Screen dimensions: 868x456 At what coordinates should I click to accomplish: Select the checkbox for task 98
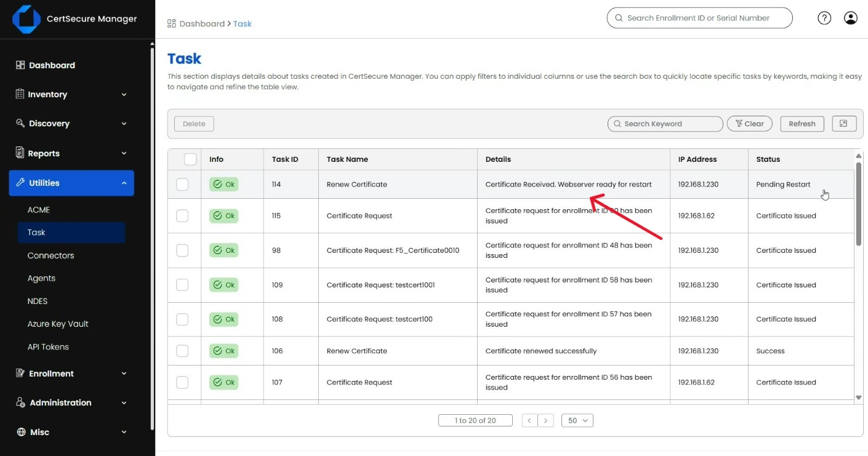[182, 250]
